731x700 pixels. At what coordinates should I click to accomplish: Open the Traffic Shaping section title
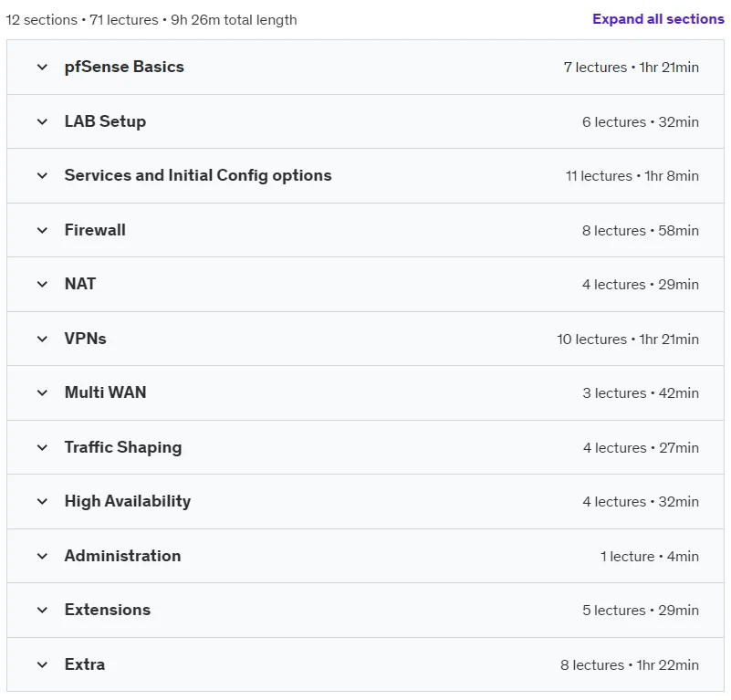point(123,447)
